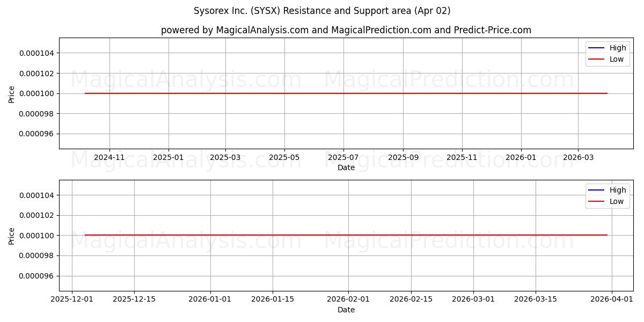Click the 0.000102 price label on top chart
The image size is (644, 322).
(36, 73)
